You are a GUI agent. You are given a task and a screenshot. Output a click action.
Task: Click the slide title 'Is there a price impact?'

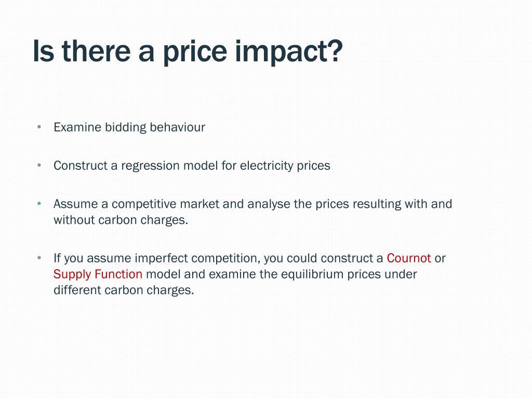pyautogui.click(x=188, y=51)
